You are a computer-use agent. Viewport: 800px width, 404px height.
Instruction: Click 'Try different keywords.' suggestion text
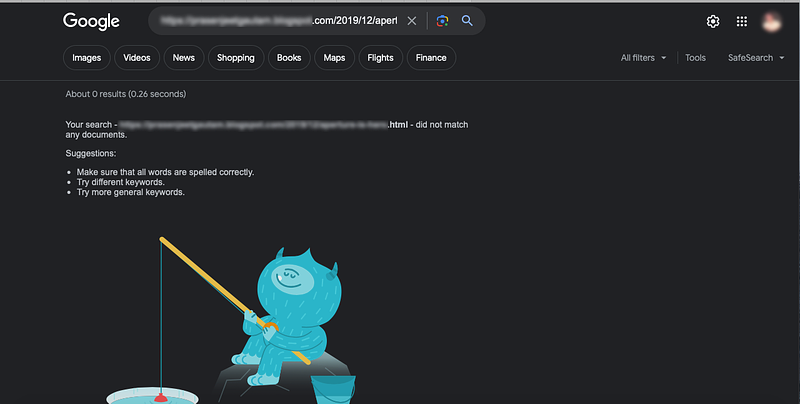pos(120,182)
